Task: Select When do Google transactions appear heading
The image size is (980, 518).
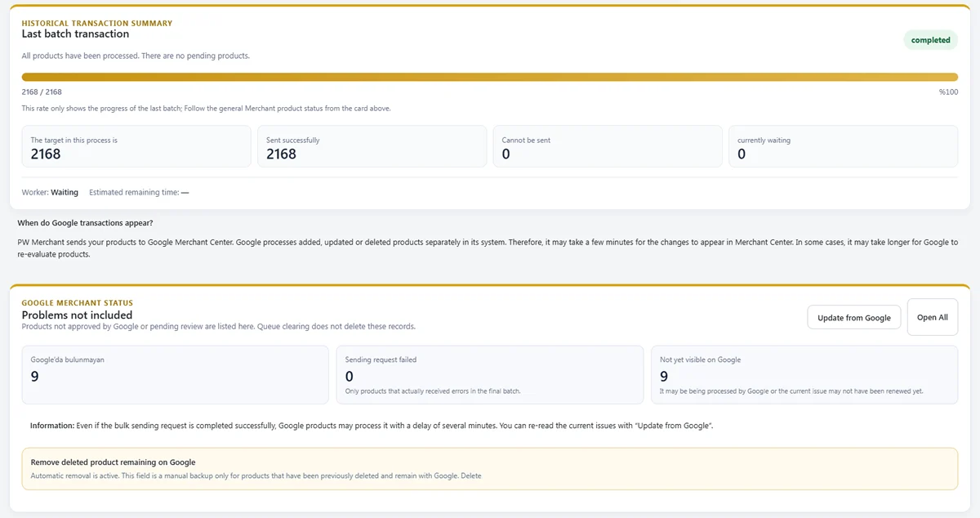Action: 85,223
